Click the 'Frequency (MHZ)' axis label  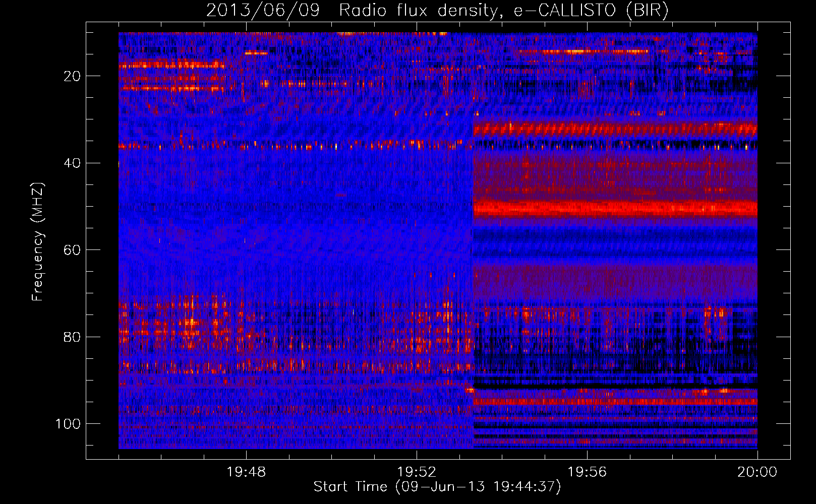click(38, 242)
